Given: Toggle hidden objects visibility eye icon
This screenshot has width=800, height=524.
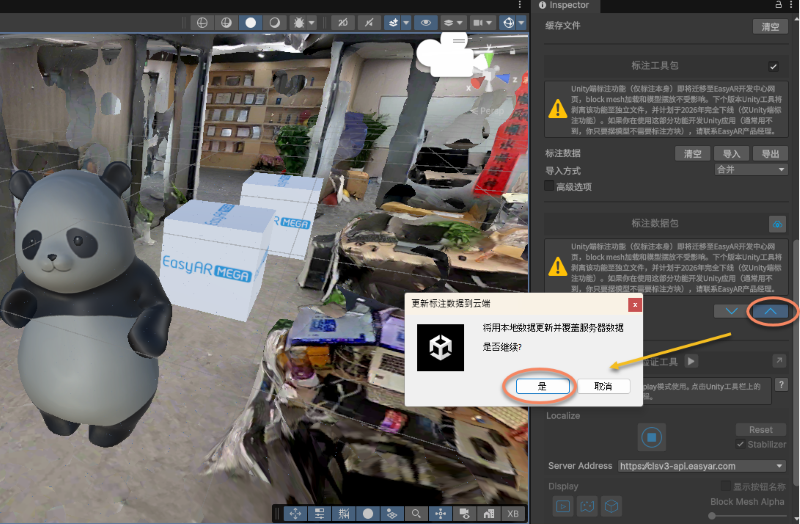Looking at the screenshot, I should pos(426,22).
